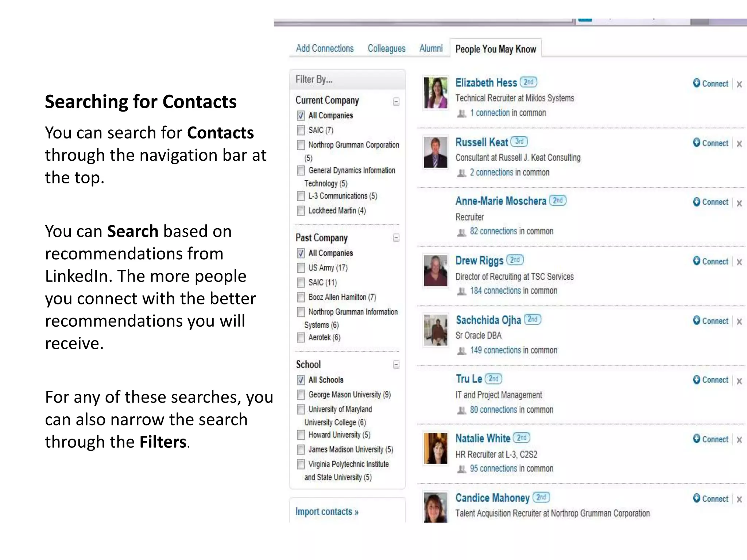The image size is (747, 560).
Task: Click the 2nd degree badge next to Candice Mahoney
Action: click(541, 497)
